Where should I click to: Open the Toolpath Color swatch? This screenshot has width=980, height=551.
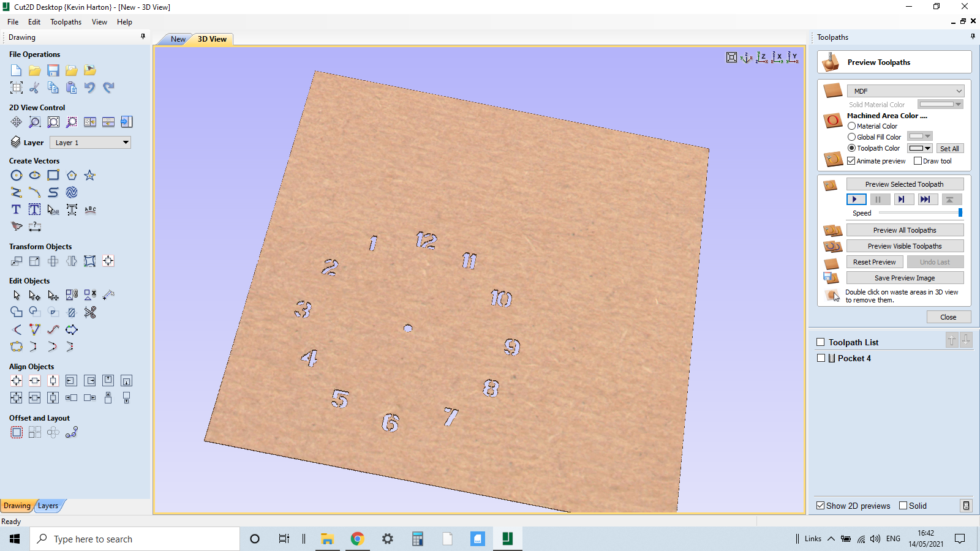(920, 148)
